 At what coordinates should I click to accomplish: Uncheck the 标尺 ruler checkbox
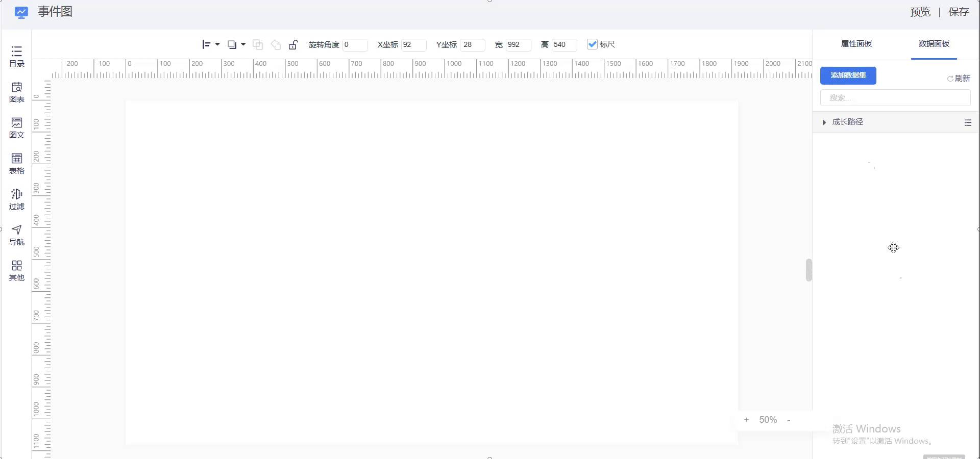592,44
